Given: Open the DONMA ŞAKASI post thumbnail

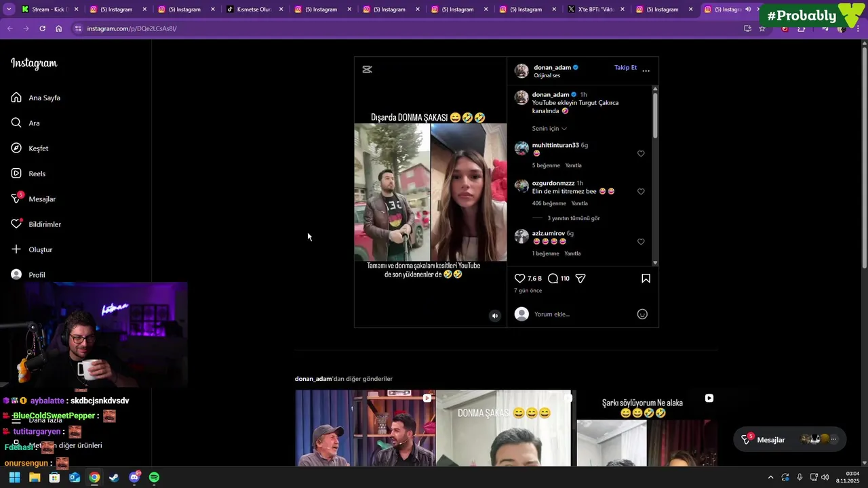Looking at the screenshot, I should pos(503,428).
